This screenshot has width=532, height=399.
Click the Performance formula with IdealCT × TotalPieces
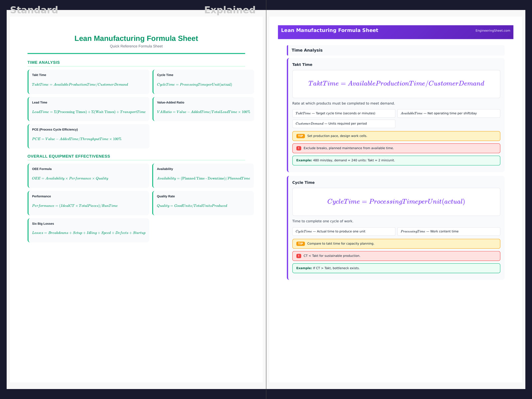coord(75,206)
